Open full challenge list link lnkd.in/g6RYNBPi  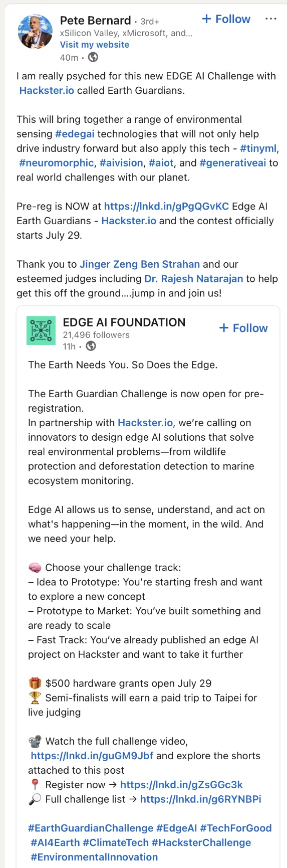pos(201,799)
